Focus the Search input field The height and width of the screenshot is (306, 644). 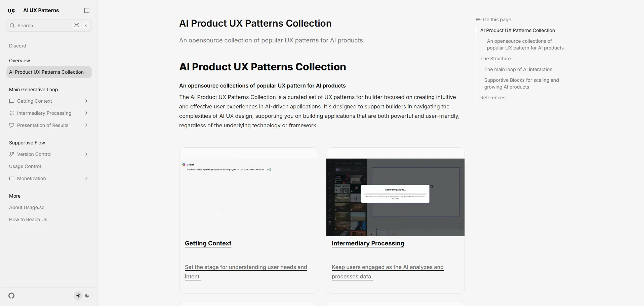coord(49,26)
